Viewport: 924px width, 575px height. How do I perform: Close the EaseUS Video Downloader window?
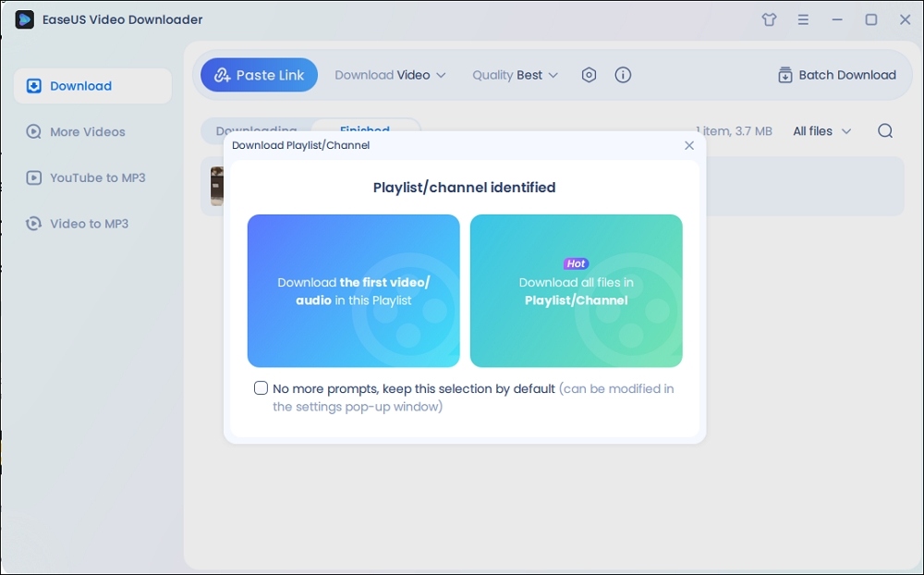pos(906,19)
